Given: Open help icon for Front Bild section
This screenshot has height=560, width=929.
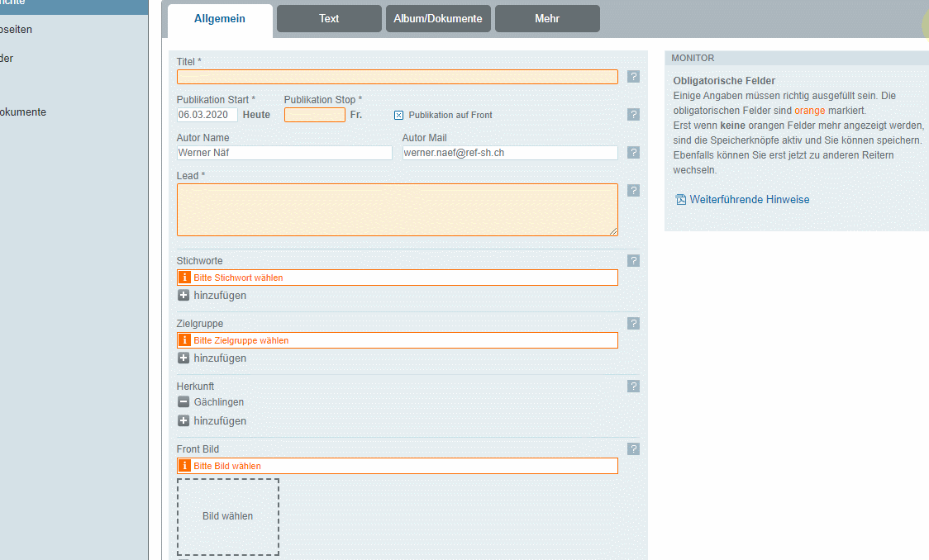Looking at the screenshot, I should click(x=633, y=448).
